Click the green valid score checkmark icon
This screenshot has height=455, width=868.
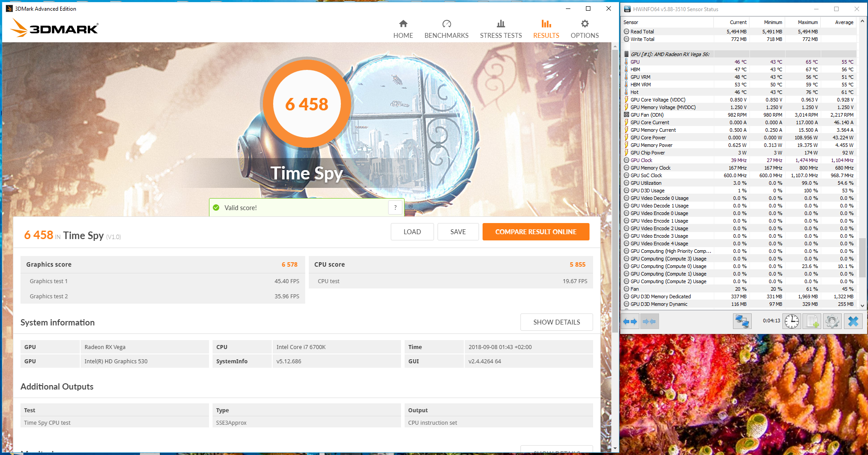(216, 207)
